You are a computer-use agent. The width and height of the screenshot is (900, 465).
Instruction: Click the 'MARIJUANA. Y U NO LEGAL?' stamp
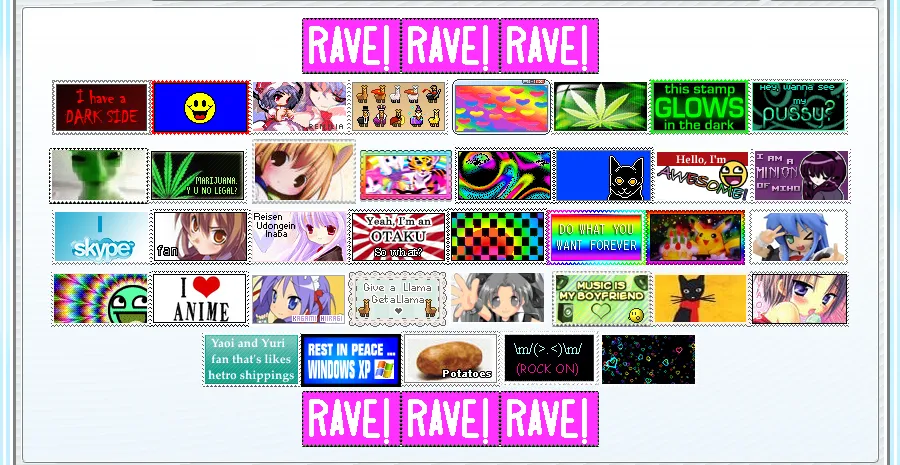pos(197,176)
